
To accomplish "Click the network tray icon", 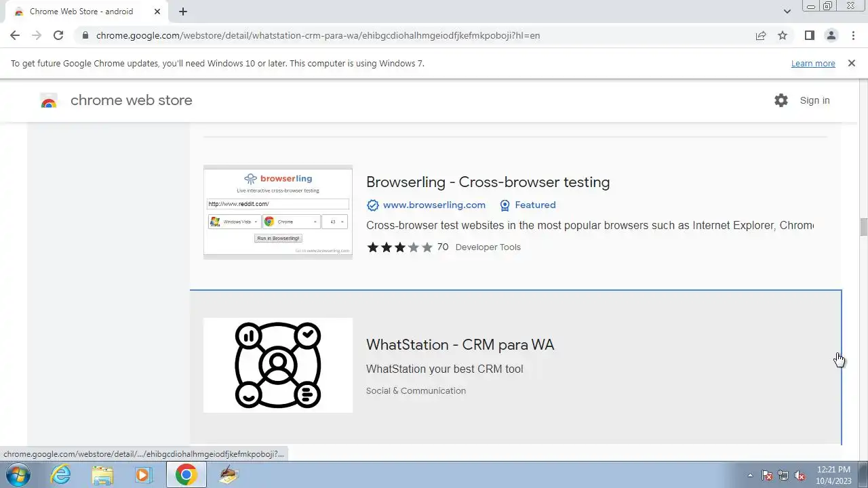I will tap(783, 475).
